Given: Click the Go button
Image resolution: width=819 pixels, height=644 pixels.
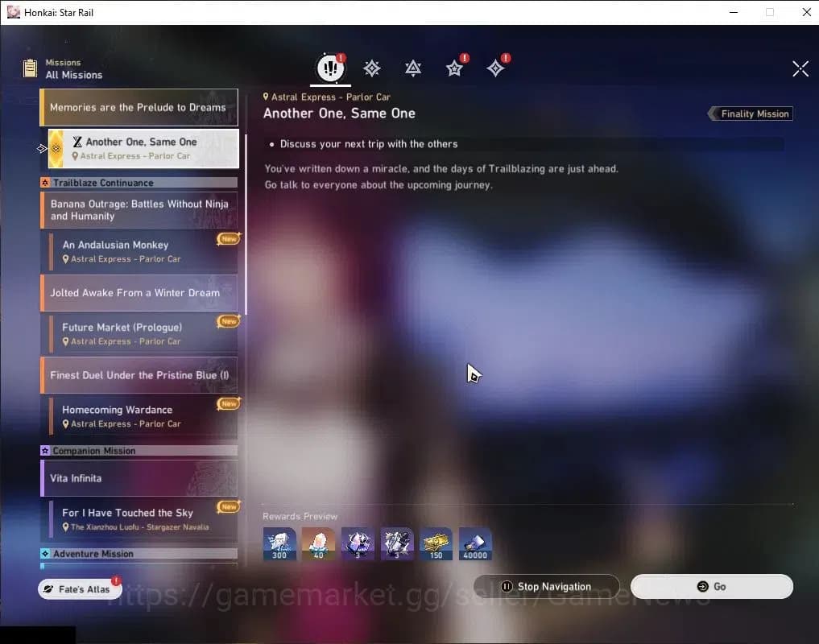Looking at the screenshot, I should (x=711, y=587).
